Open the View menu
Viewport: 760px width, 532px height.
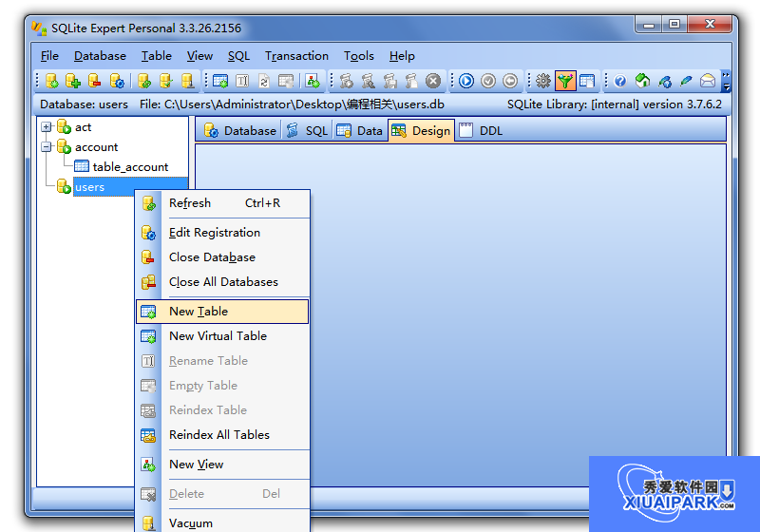point(199,56)
